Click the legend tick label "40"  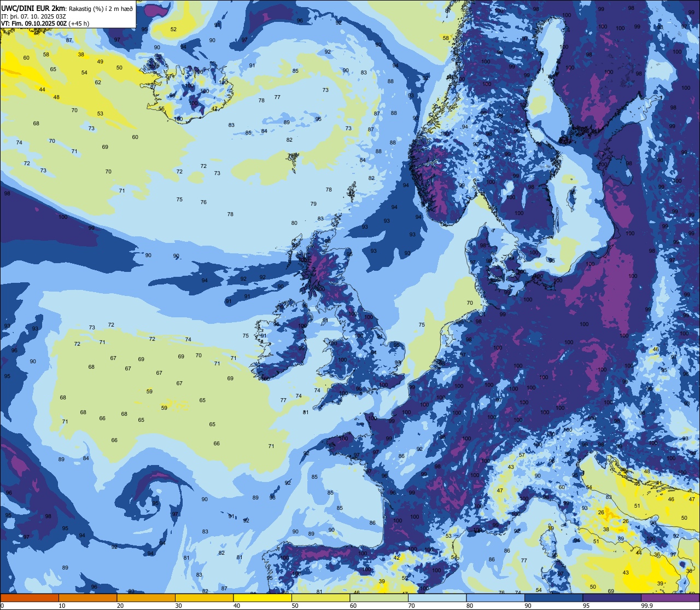click(237, 606)
